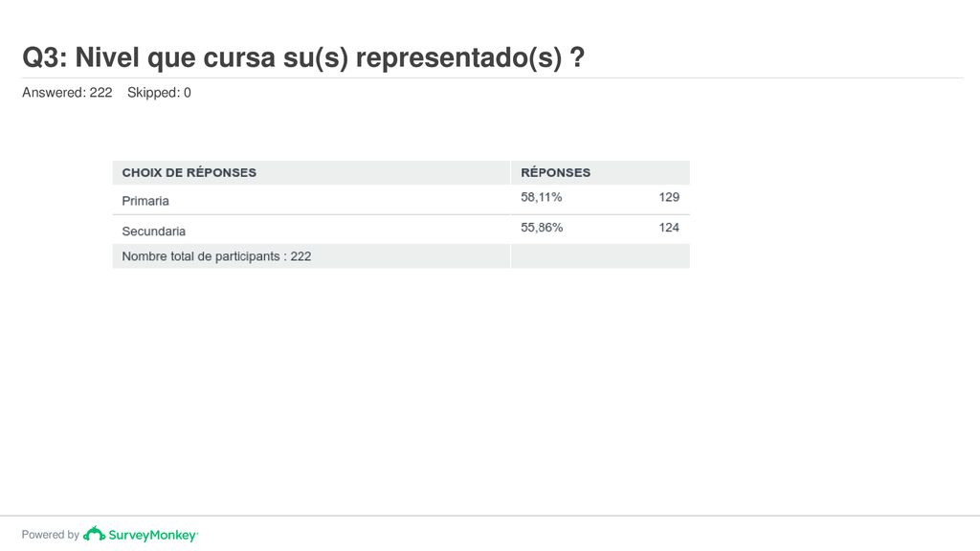Click the Powered by text
Screen dimensions: 980x551
point(51,535)
